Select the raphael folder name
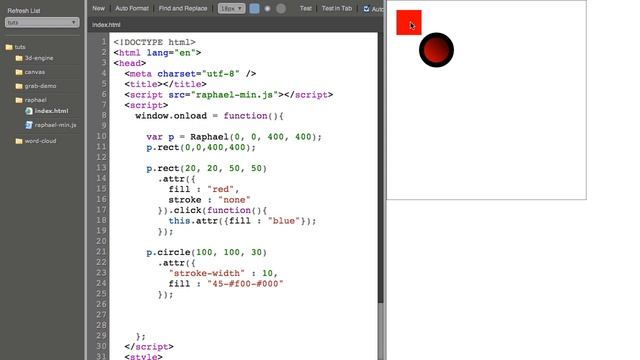 [36, 100]
